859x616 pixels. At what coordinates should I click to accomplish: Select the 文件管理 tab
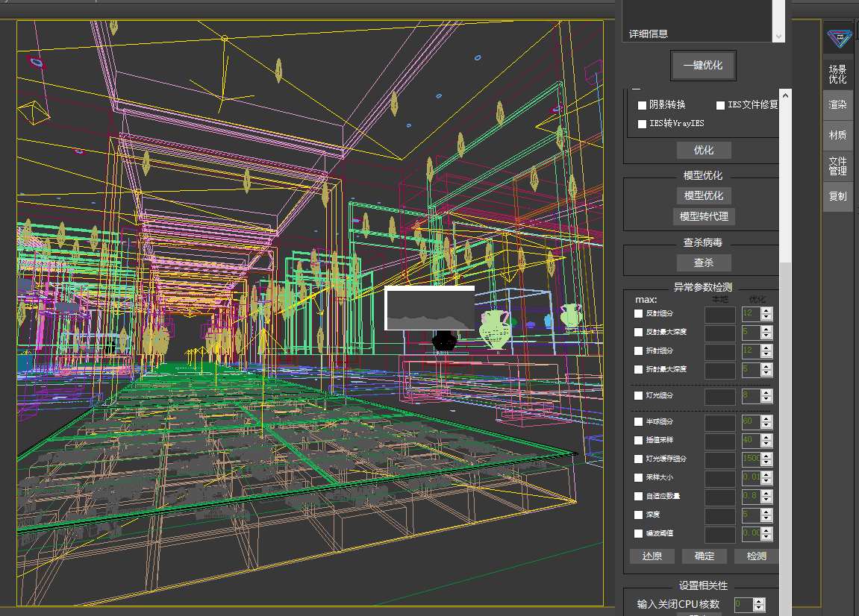[837, 166]
